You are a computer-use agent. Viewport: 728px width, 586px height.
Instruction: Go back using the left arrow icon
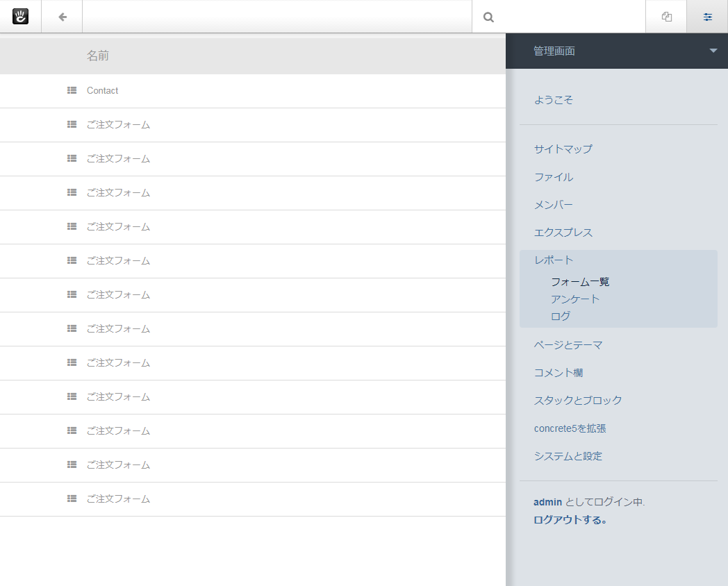click(x=63, y=17)
